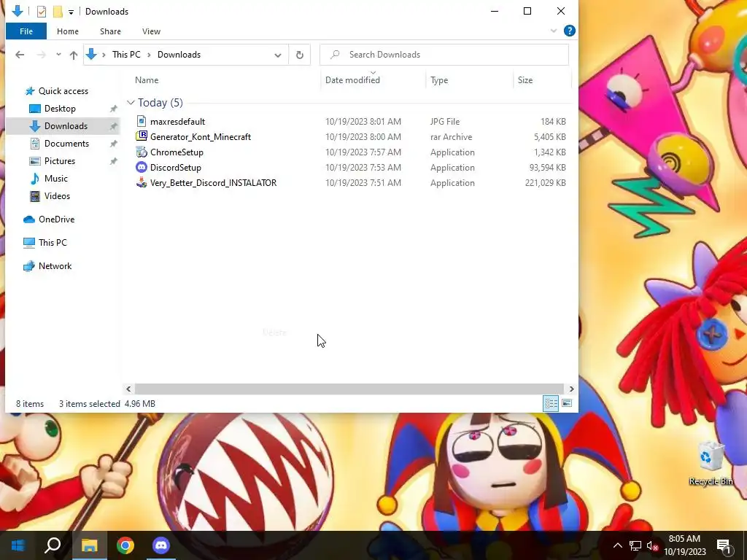
Task: Open the address bar history dropdown
Action: point(278,55)
